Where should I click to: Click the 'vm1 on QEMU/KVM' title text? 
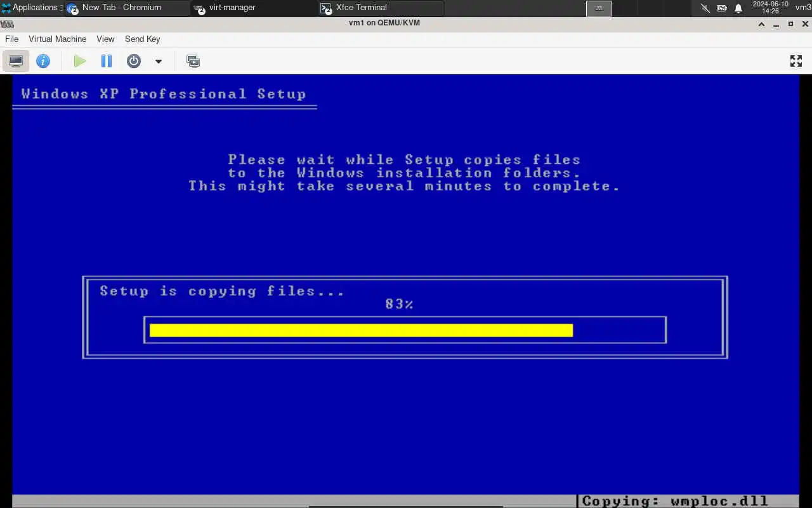point(384,23)
